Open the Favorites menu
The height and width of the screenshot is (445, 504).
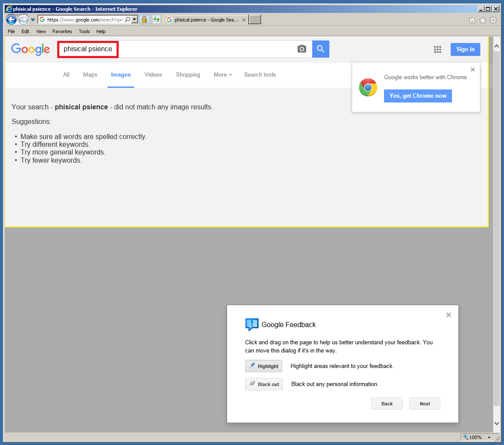62,31
